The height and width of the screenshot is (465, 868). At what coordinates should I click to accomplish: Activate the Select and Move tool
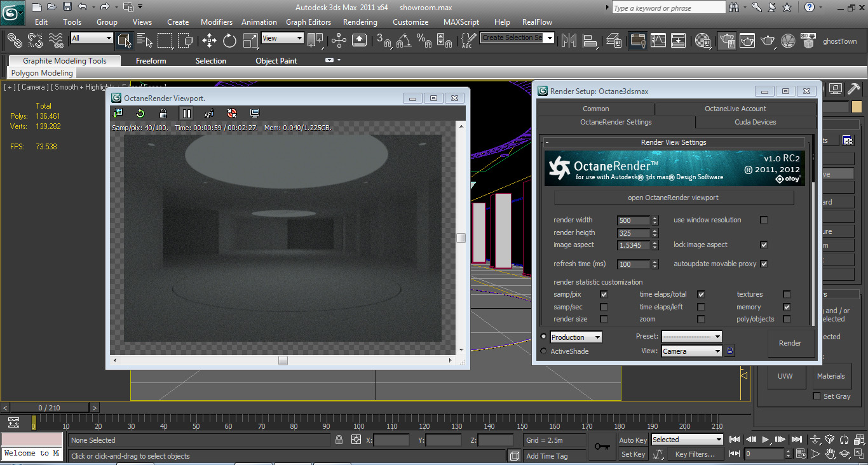point(209,41)
